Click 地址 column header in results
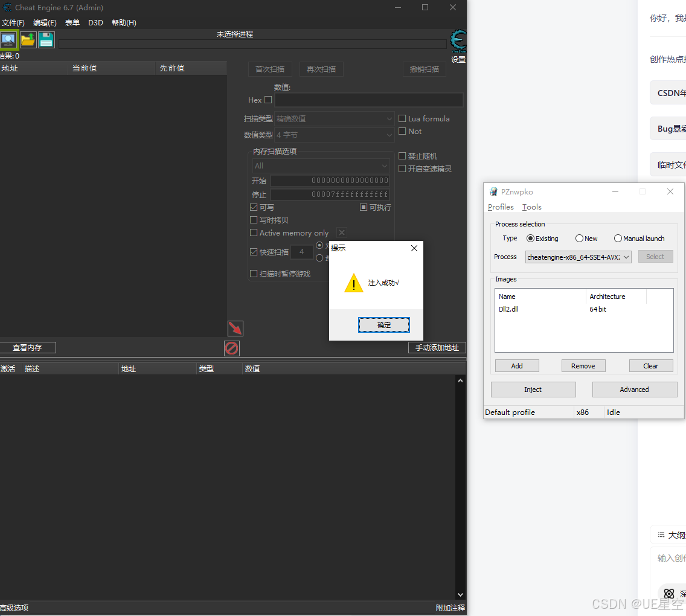This screenshot has width=686, height=616. [x=34, y=68]
